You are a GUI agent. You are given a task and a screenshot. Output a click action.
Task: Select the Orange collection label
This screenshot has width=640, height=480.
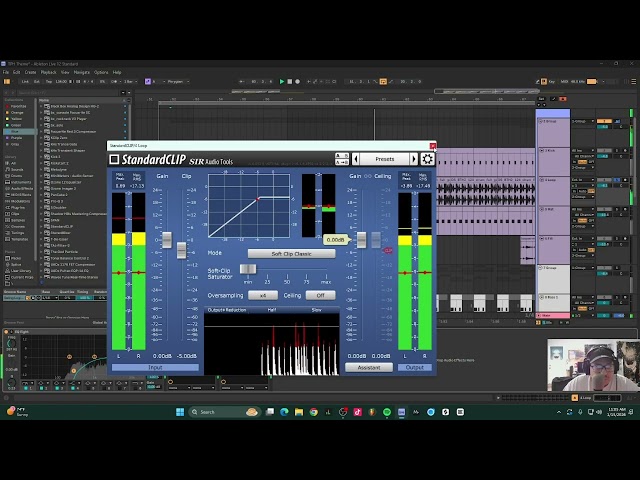pos(17,113)
